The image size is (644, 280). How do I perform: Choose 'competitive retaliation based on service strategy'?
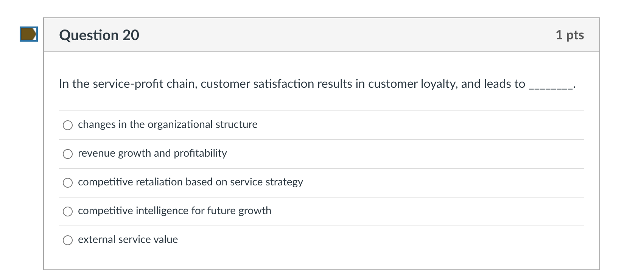point(68,182)
